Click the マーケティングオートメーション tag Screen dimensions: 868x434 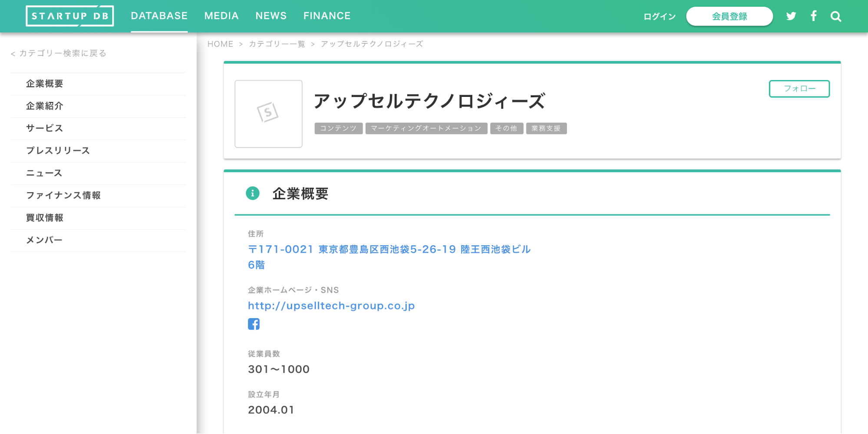(x=426, y=128)
